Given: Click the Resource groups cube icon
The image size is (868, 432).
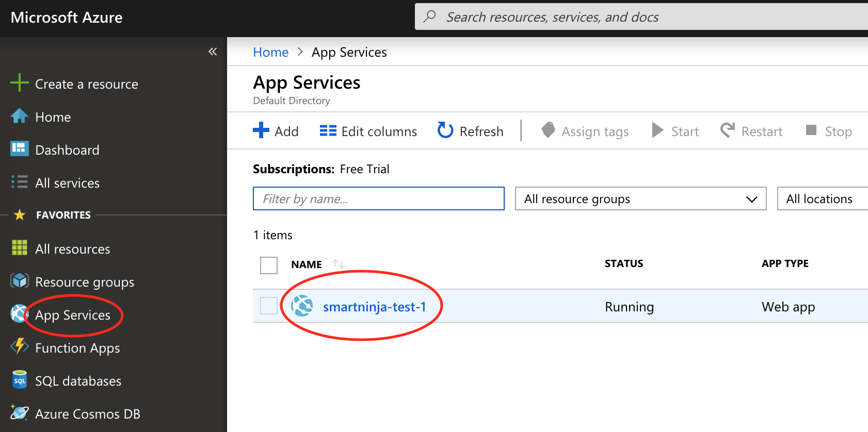Looking at the screenshot, I should click(20, 280).
